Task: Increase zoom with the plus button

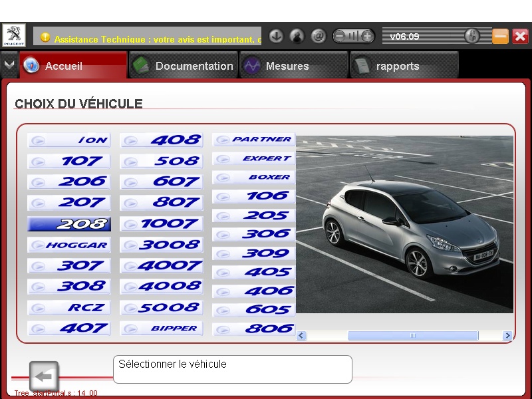Action: click(x=368, y=36)
